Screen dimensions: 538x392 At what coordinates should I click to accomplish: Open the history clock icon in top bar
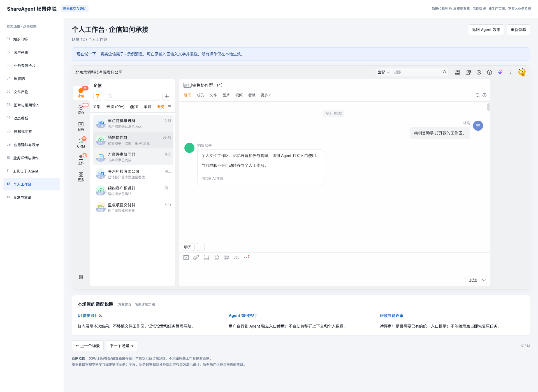[479, 72]
